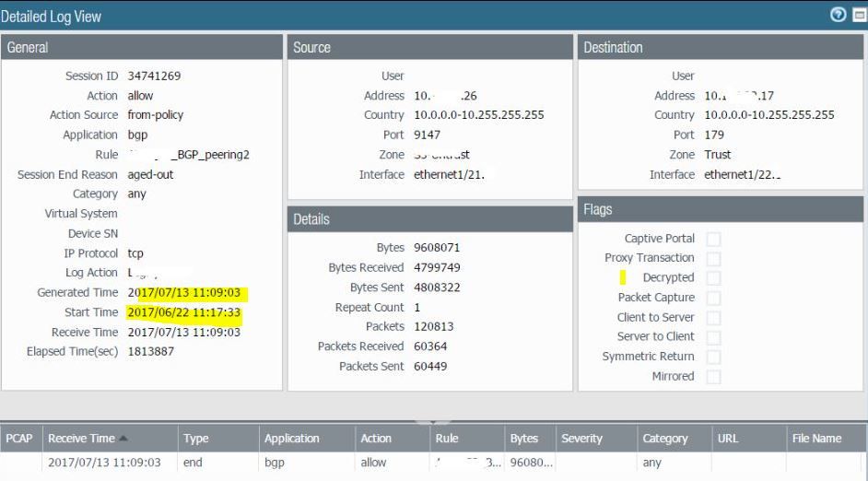Viewport: 868px width, 481px height.
Task: Click the maximize panel icon in title bar
Action: click(x=857, y=16)
